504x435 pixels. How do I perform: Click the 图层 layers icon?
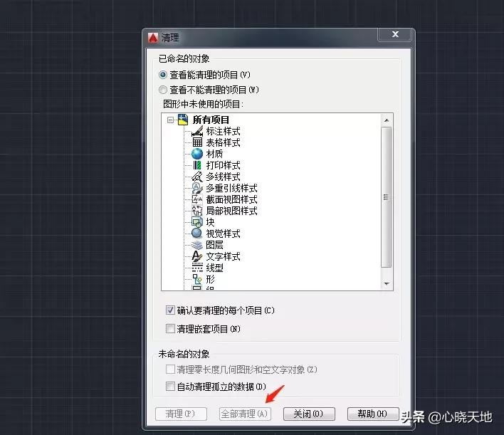click(197, 245)
